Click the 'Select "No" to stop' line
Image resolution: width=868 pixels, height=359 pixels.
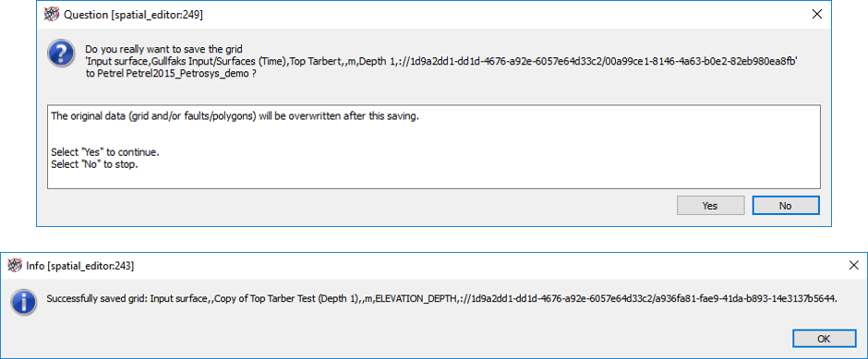point(94,164)
